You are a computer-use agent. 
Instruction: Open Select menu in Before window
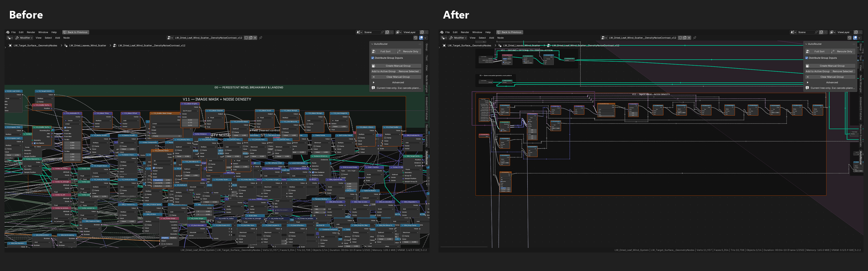(x=48, y=38)
